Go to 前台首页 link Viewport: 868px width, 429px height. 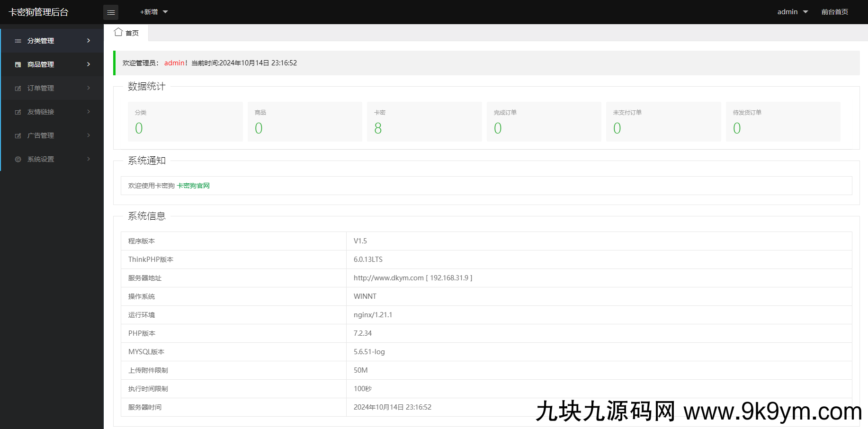(834, 12)
